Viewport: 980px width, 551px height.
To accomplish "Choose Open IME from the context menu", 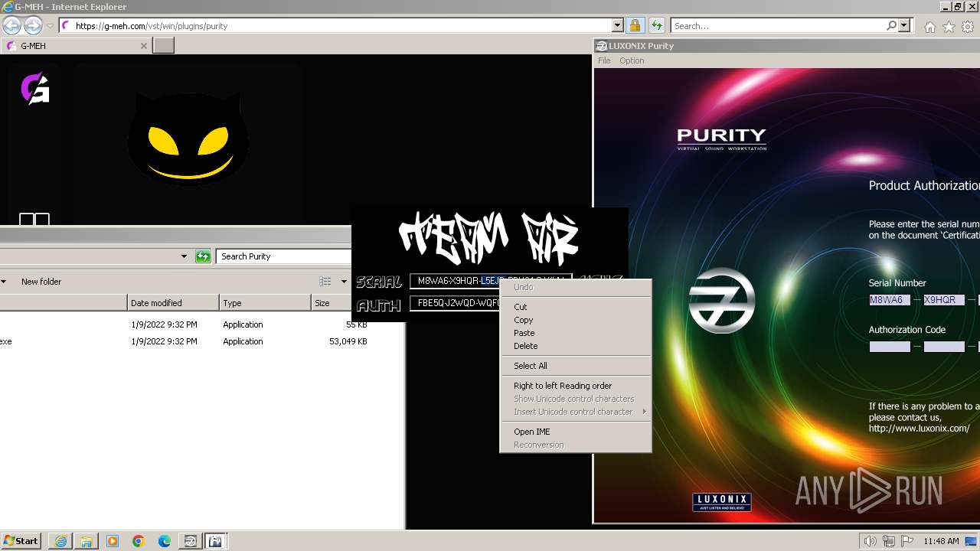I will (574, 432).
